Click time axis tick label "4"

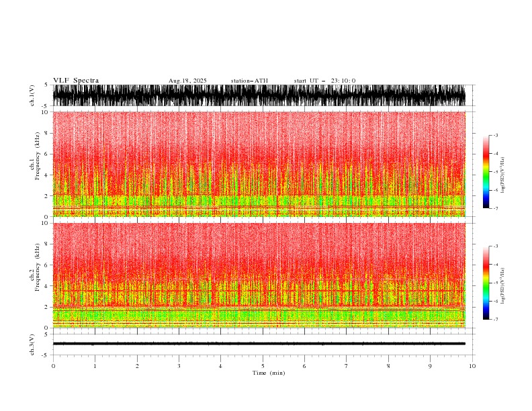pos(220,366)
